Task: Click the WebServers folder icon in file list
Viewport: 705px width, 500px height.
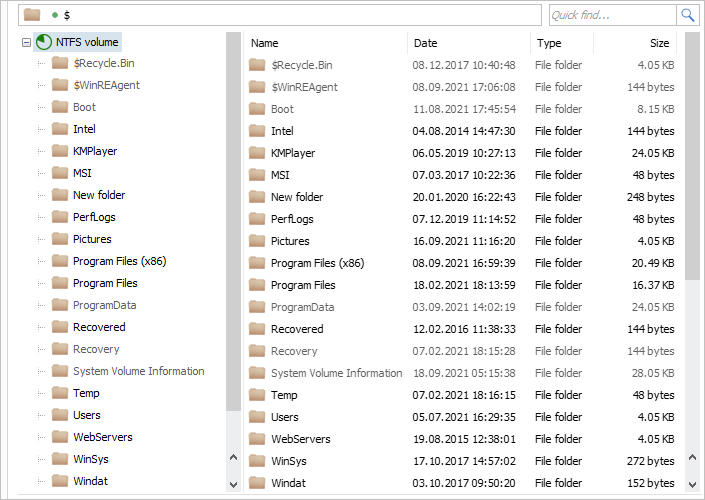Action: pos(258,439)
